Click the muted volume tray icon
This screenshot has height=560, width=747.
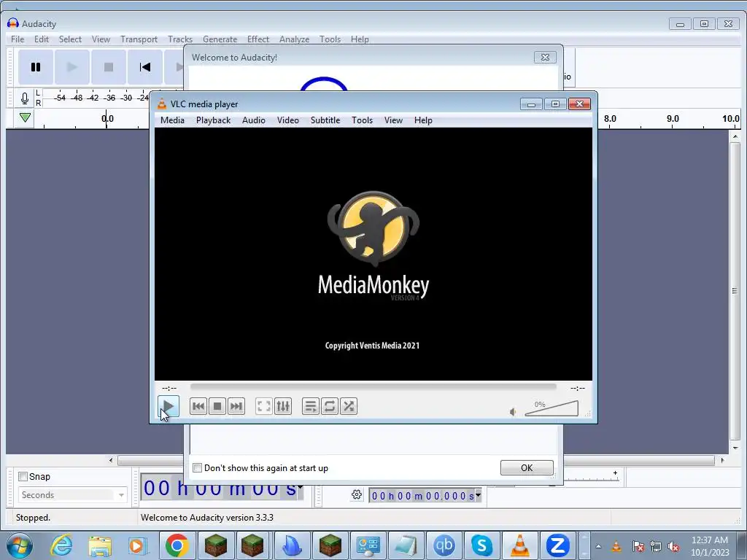tap(673, 546)
